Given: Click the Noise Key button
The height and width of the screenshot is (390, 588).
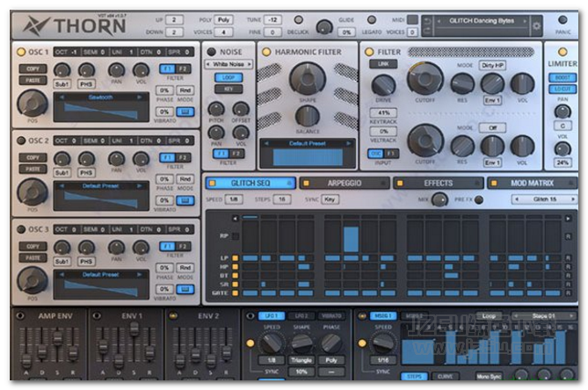Looking at the screenshot, I should 229,89.
